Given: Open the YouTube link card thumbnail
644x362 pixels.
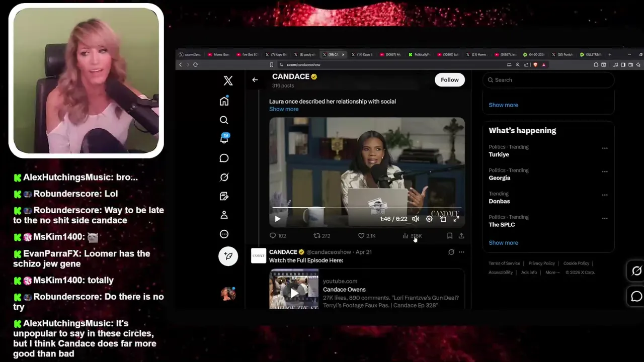Looking at the screenshot, I should click(x=294, y=289).
